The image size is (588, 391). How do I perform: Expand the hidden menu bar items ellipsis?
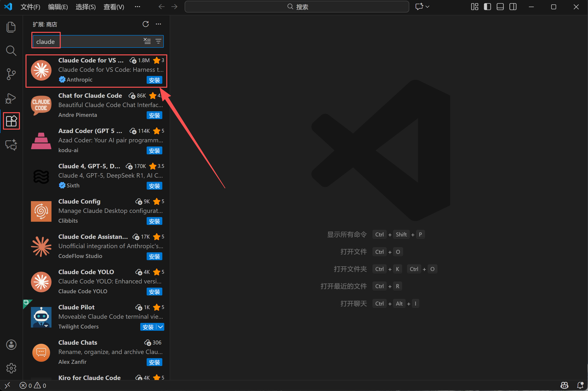pyautogui.click(x=138, y=7)
